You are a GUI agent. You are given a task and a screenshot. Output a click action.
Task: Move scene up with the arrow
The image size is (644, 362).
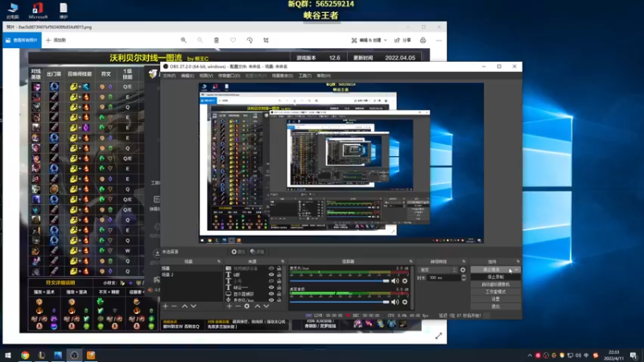(184, 306)
